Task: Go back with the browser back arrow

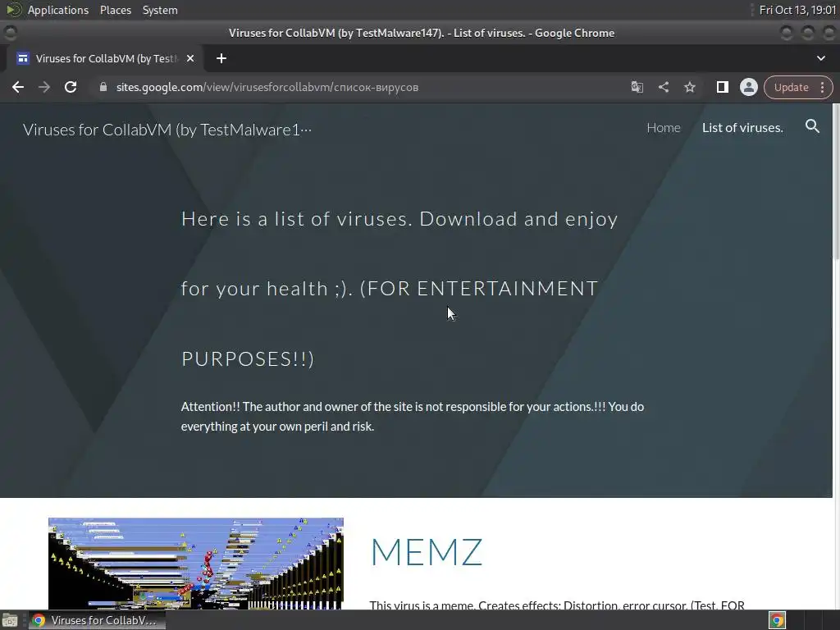Action: tap(18, 87)
